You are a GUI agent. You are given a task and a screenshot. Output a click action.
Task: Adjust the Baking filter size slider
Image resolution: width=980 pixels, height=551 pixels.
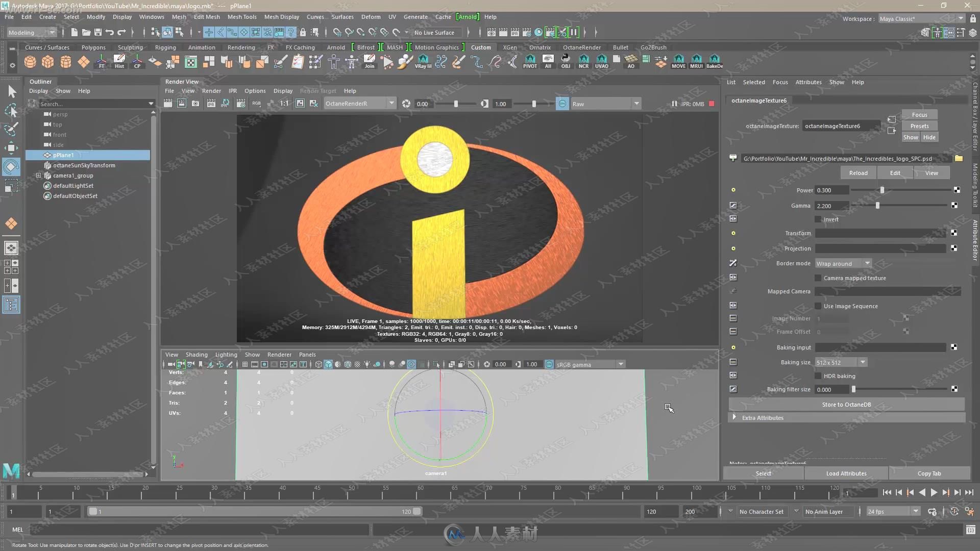853,389
